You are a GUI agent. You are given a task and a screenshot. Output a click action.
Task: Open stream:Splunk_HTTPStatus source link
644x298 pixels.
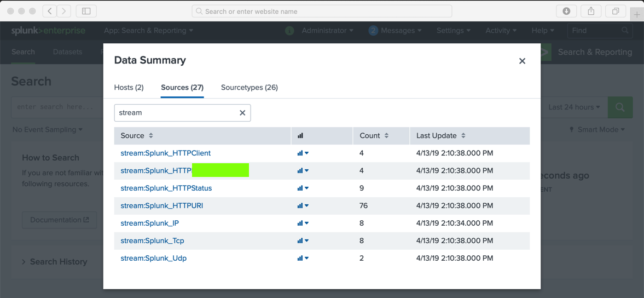(x=166, y=188)
